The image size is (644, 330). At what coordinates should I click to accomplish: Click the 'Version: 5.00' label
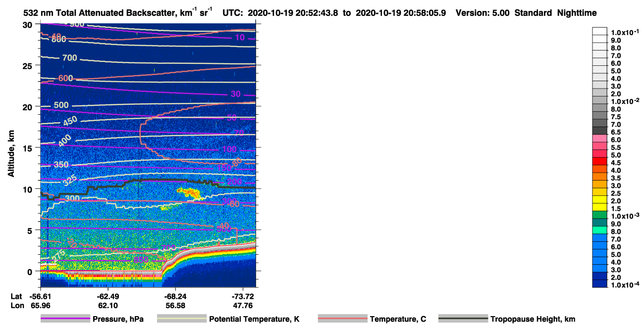point(483,13)
